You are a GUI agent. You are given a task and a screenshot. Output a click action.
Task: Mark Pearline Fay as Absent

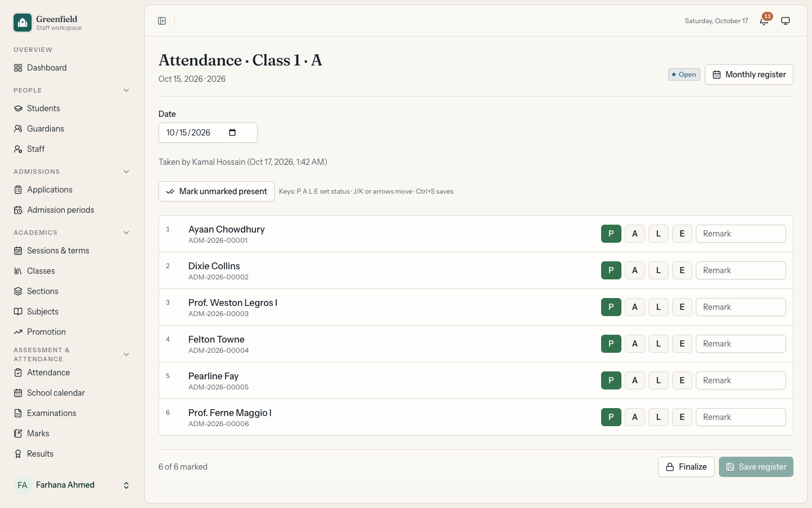click(635, 380)
